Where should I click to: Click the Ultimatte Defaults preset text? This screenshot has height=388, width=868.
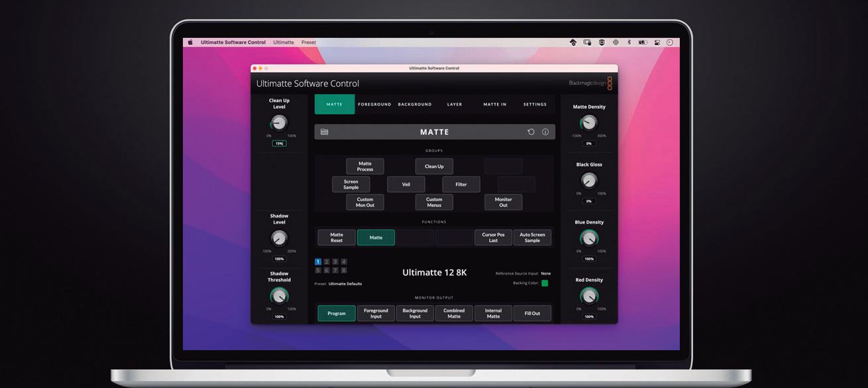coord(345,284)
